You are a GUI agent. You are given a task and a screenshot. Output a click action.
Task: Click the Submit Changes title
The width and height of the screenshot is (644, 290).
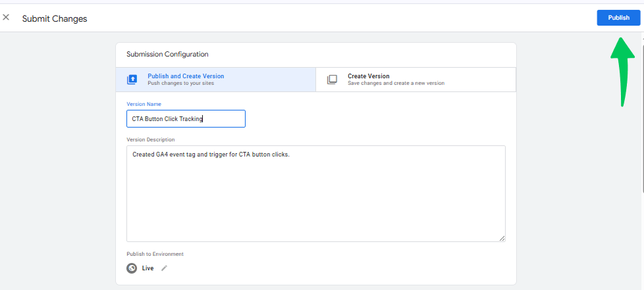[55, 19]
